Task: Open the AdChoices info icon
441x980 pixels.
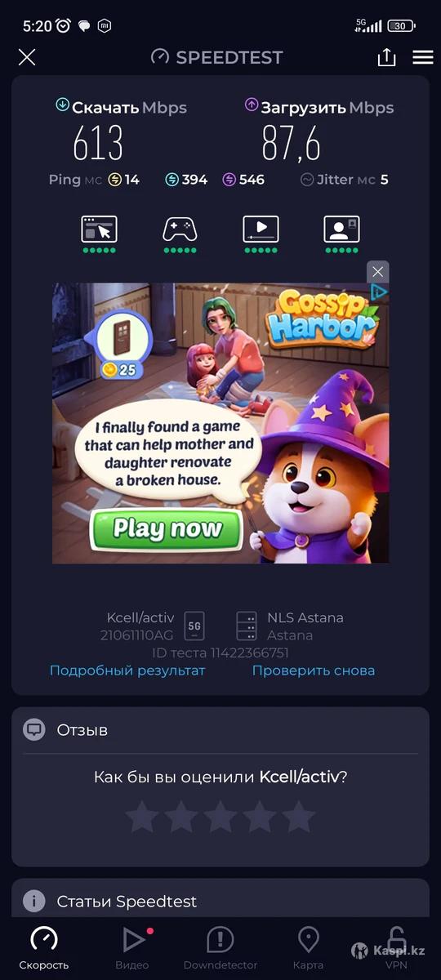Action: [379, 292]
